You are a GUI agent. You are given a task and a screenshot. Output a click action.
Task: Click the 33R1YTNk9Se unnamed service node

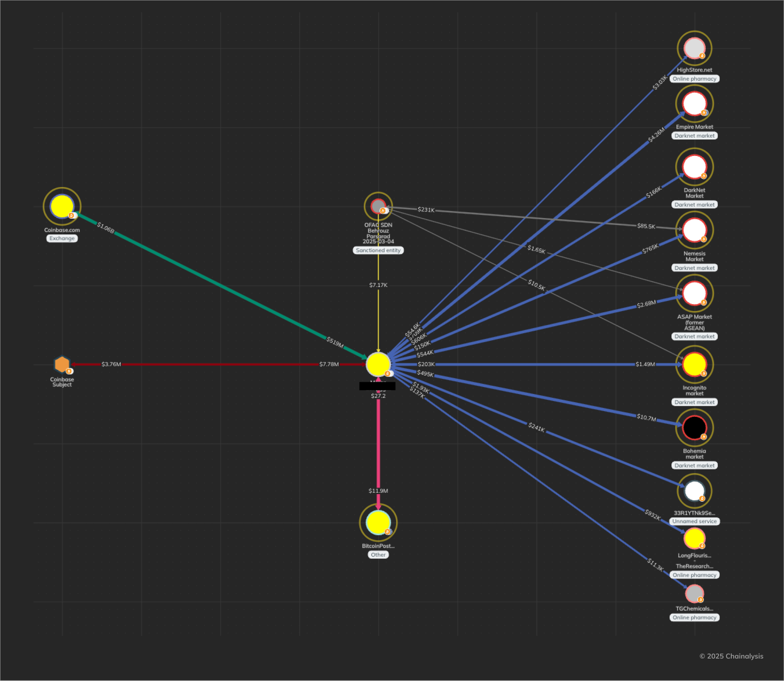click(x=694, y=491)
